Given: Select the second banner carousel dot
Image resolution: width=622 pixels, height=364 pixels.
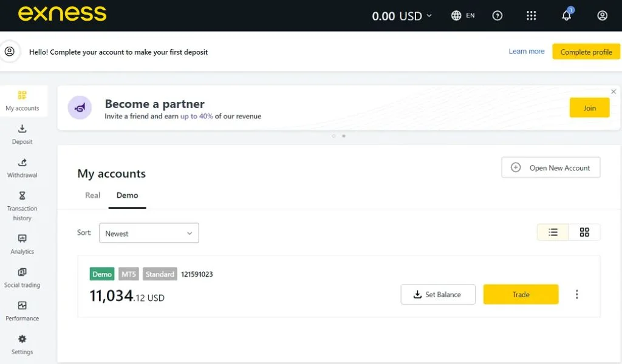Looking at the screenshot, I should point(344,136).
